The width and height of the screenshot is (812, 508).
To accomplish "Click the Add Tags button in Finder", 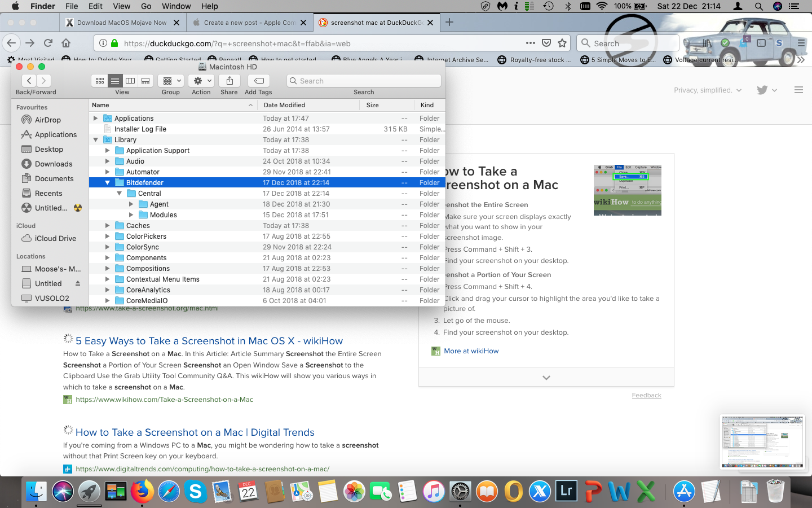I will [x=259, y=81].
